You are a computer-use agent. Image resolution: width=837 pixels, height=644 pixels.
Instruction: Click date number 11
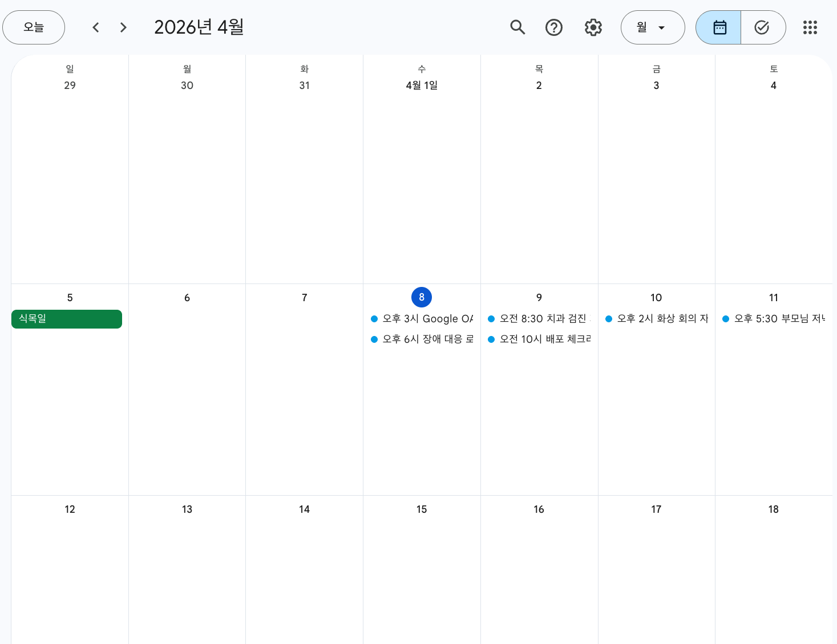pyautogui.click(x=774, y=298)
